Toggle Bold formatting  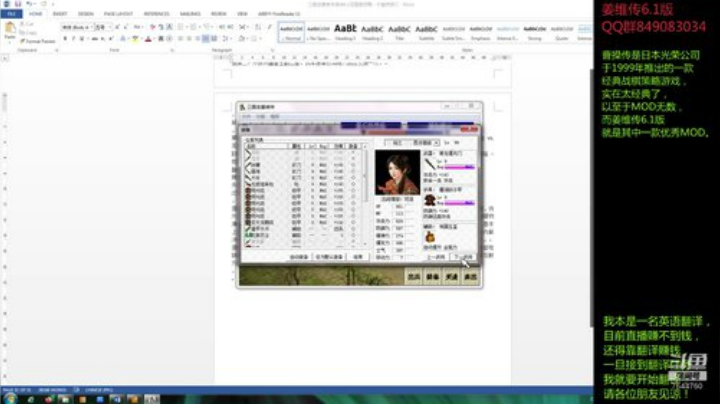[65, 39]
